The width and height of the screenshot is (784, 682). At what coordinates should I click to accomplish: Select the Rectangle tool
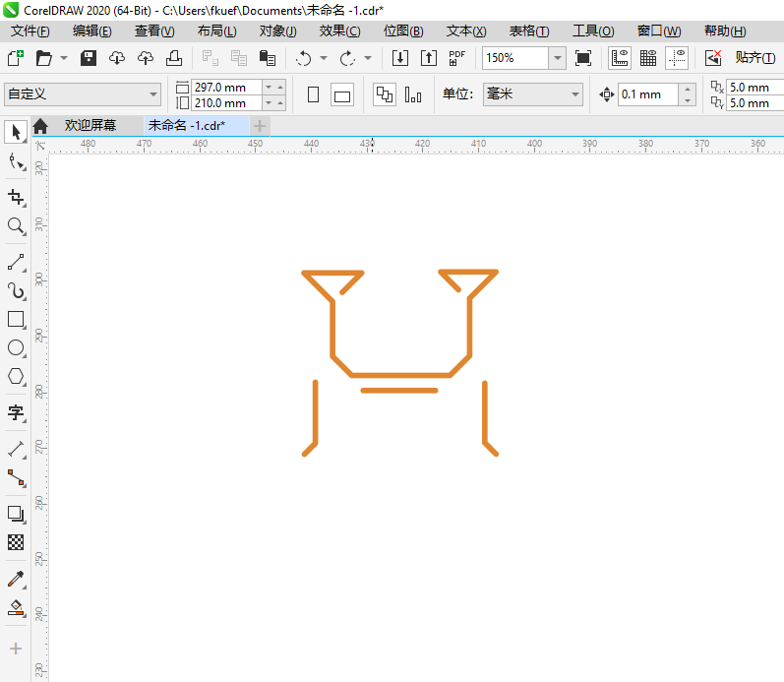pos(16,319)
